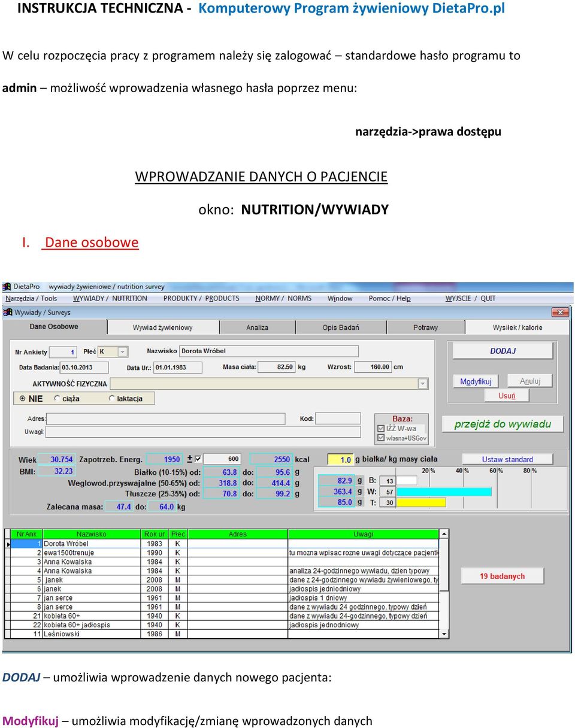Click the 19 badanych button
Screen dimensions: 575x728
click(502, 576)
